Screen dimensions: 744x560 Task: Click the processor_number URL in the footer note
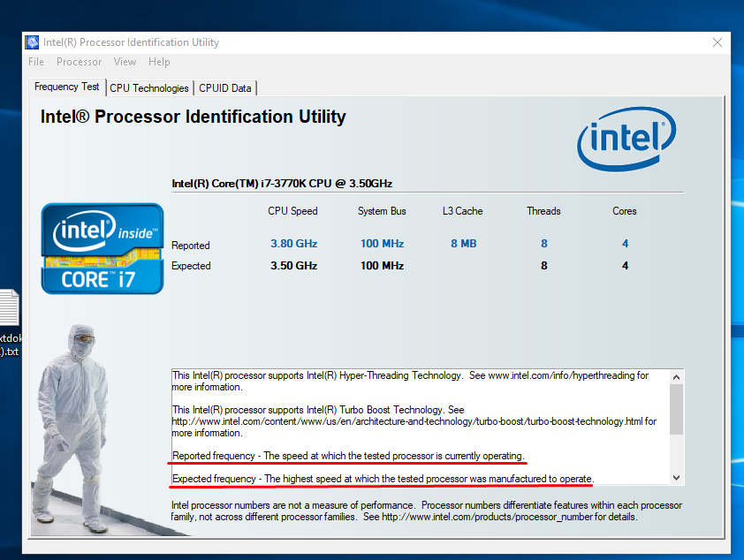[x=487, y=517]
